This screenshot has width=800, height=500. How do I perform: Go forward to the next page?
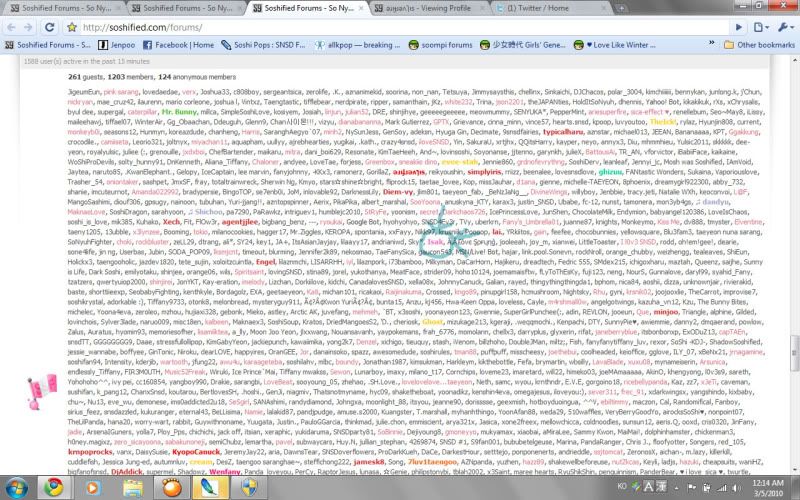click(x=29, y=27)
